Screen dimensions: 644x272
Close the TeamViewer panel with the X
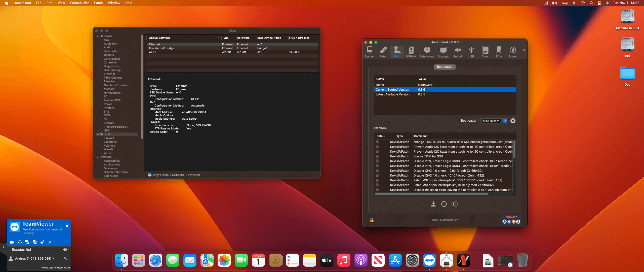[x=67, y=226]
